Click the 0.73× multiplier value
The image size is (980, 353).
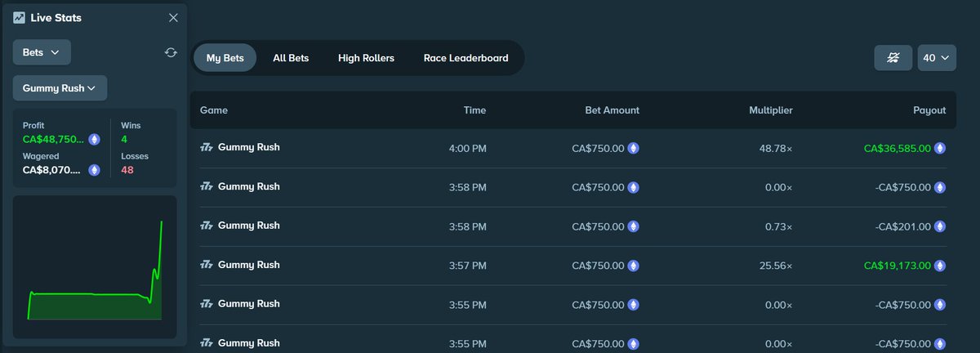point(778,226)
